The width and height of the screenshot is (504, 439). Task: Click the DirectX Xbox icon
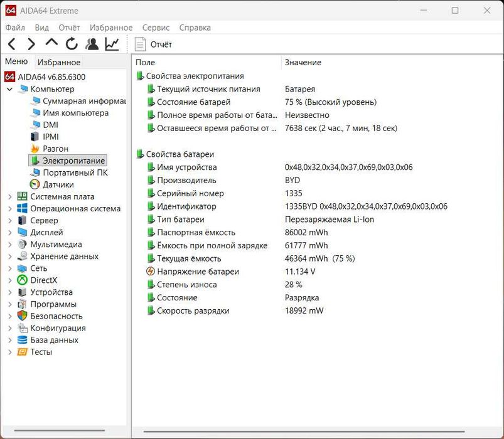click(22, 280)
